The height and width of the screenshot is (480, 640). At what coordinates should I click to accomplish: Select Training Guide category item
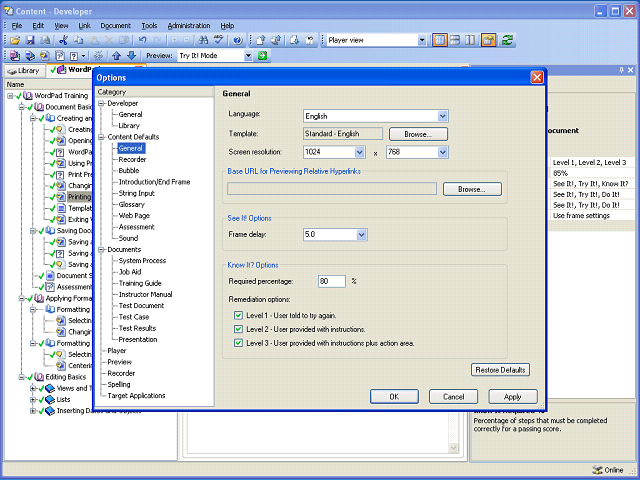140,283
